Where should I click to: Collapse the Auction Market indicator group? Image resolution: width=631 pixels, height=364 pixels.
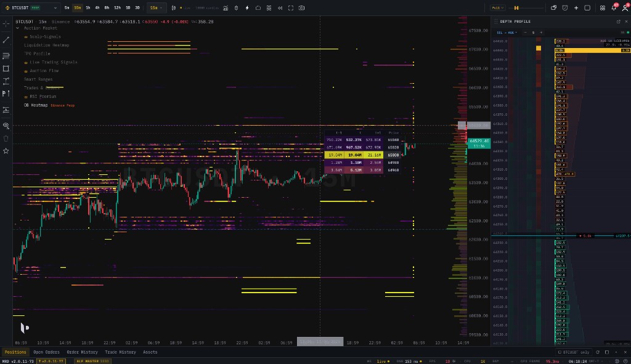[17, 28]
